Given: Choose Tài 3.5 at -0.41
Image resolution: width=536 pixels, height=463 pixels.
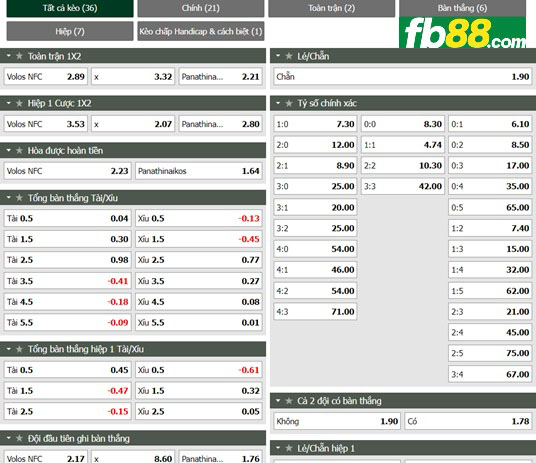Looking at the screenshot, I should click(67, 281).
